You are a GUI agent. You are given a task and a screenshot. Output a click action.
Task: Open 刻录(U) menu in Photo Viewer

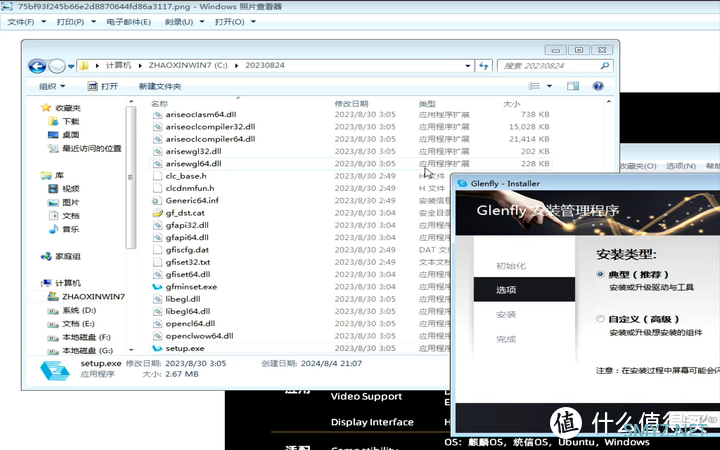[184, 22]
